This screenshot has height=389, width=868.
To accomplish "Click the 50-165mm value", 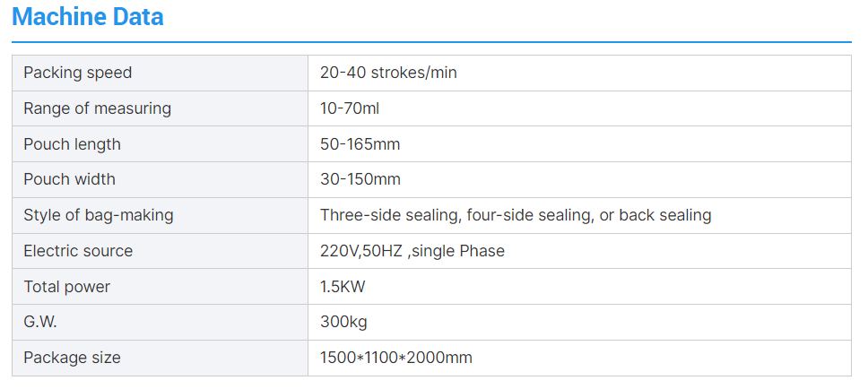I will click(x=360, y=144).
